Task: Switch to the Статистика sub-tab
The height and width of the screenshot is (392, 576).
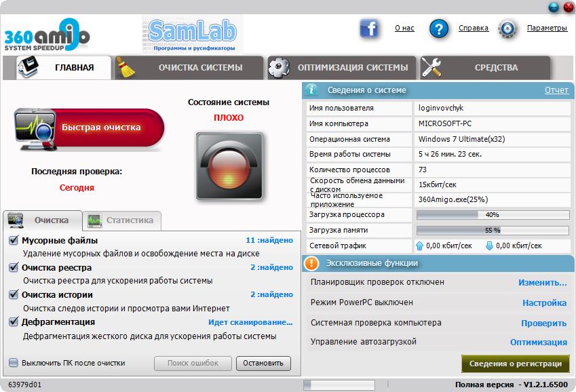Action: click(x=122, y=220)
